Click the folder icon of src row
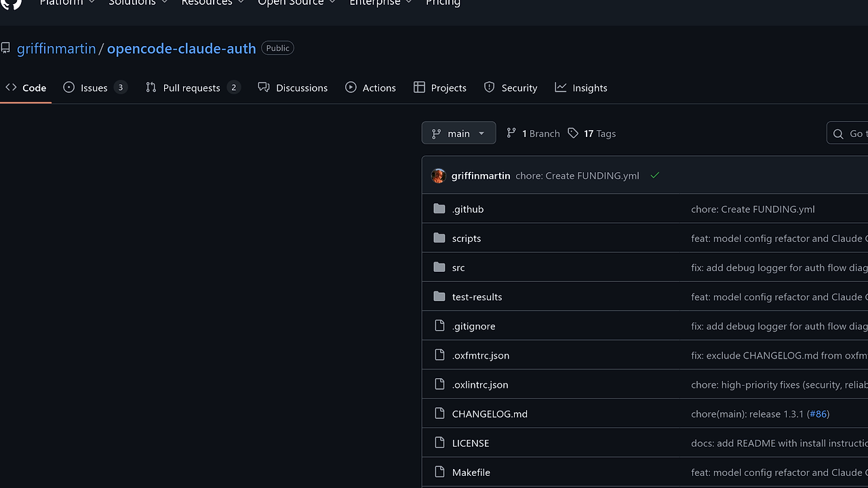This screenshot has height=488, width=868. [439, 267]
